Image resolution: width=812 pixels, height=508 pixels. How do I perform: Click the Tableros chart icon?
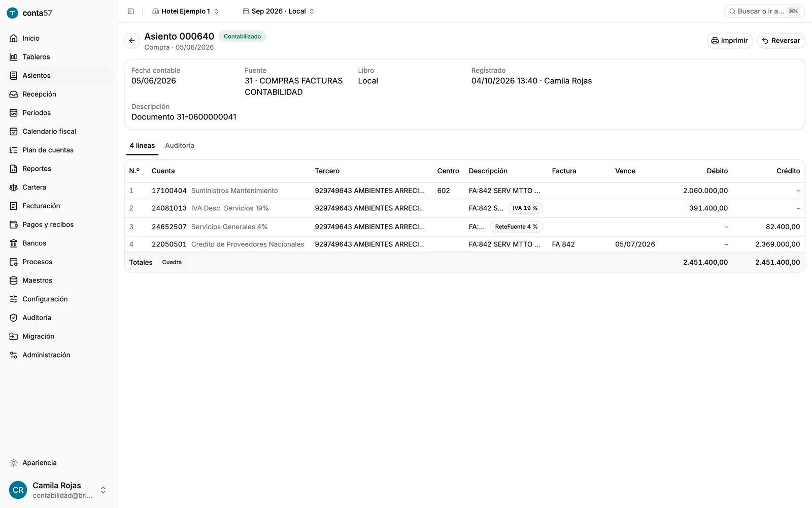coord(14,57)
